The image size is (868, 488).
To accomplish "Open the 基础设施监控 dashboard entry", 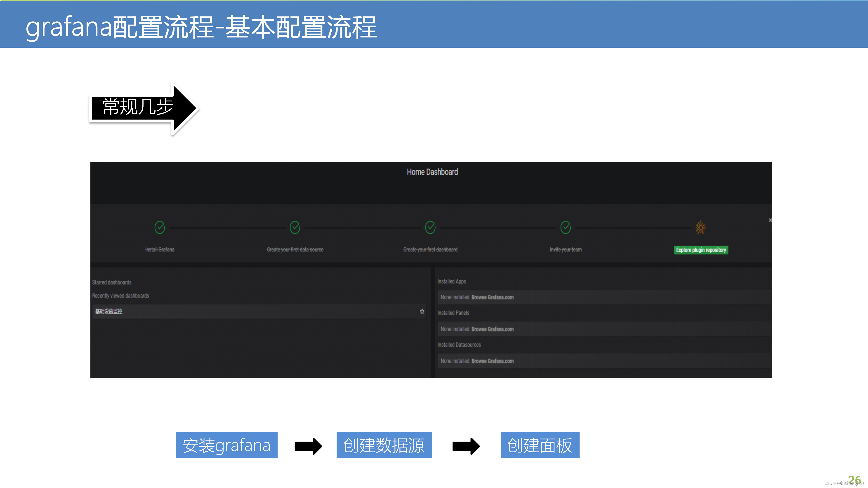I will click(109, 312).
